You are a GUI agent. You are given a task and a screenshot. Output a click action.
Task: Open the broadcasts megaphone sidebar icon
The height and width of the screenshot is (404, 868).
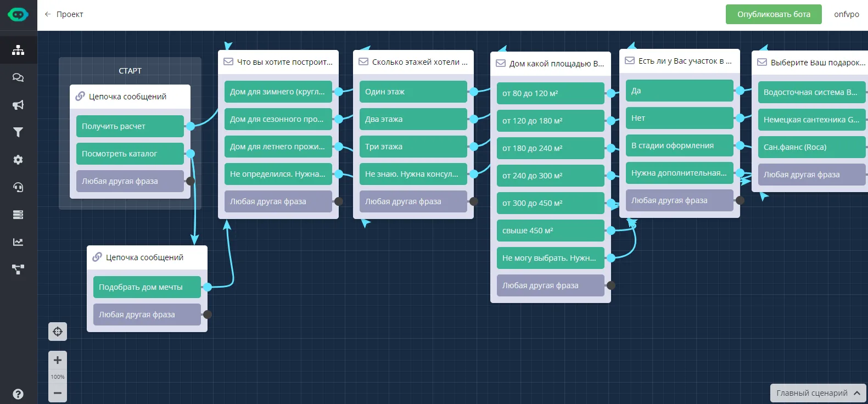coord(18,105)
